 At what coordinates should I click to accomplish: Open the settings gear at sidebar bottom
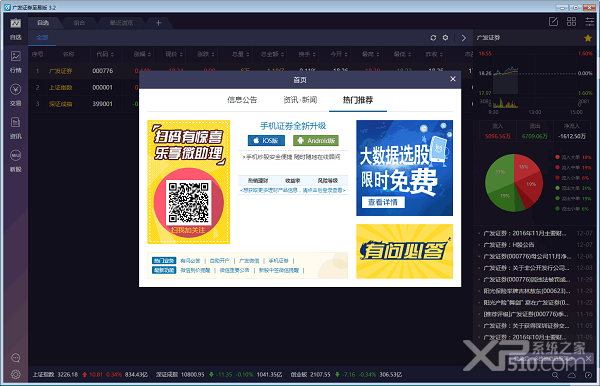coord(15,374)
